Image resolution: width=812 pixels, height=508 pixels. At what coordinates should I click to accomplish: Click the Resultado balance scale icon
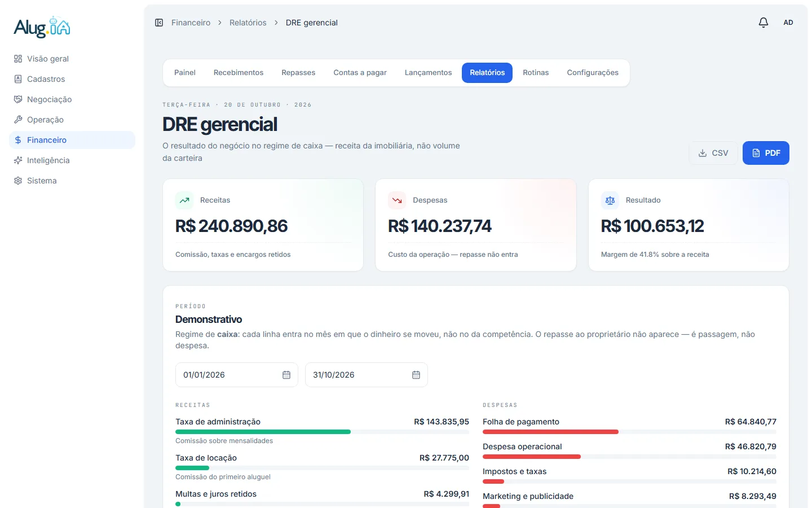tap(610, 200)
